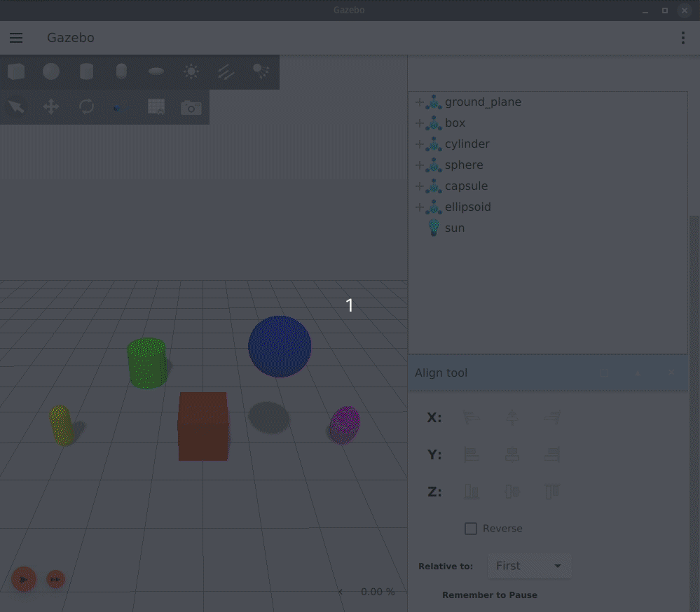Screen dimensions: 700x612
Task: Click the X-axis align minimum button
Action: 472,417
